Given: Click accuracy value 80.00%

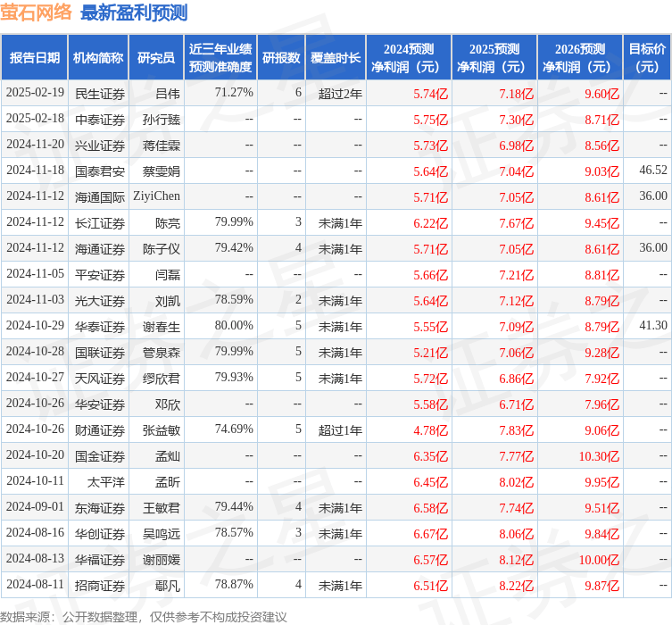Looking at the screenshot, I should (234, 325).
